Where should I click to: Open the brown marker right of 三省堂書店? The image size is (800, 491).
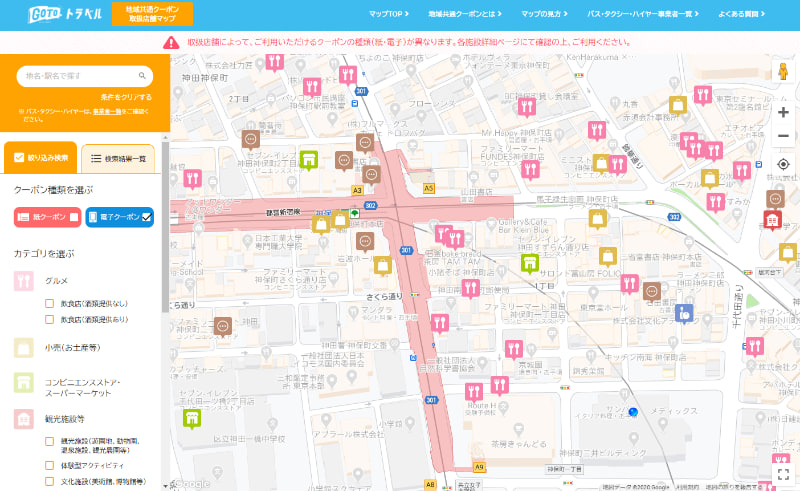(x=652, y=291)
